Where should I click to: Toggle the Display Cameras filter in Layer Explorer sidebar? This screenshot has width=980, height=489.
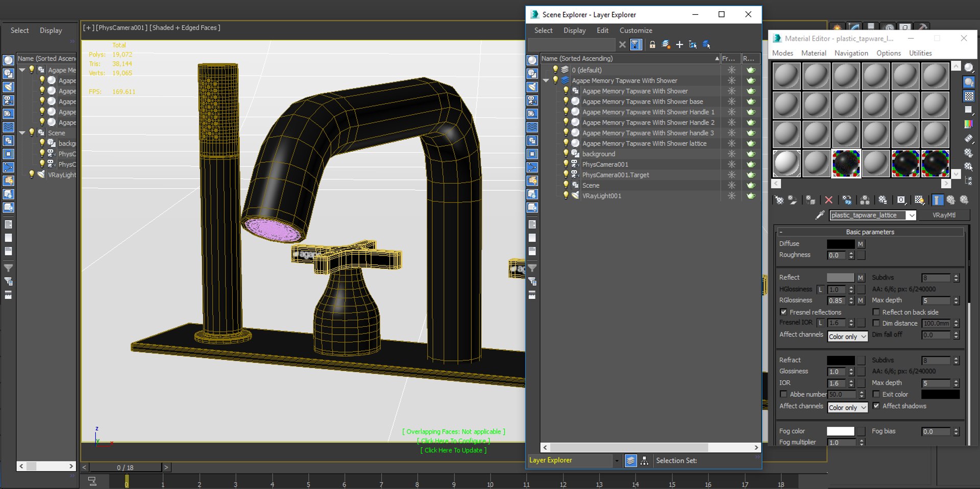tap(532, 100)
